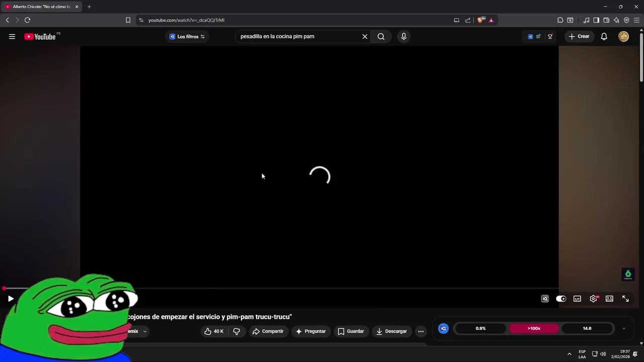Bookmark this page

pyautogui.click(x=128, y=20)
